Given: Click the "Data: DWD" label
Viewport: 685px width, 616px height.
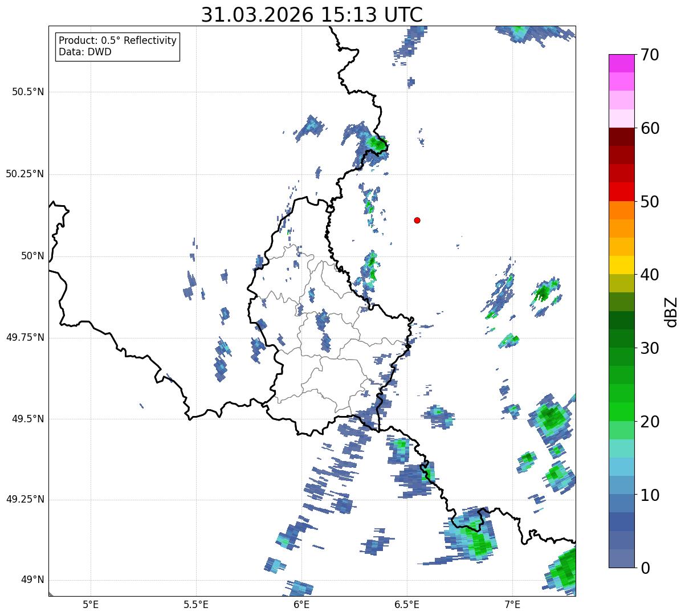Looking at the screenshot, I should (x=85, y=52).
